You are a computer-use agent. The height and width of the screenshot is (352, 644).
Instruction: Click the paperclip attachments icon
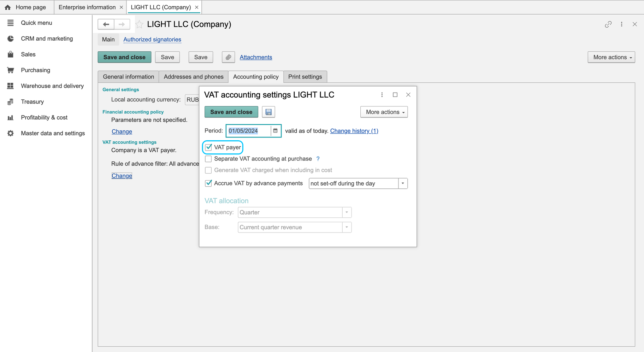tap(228, 57)
